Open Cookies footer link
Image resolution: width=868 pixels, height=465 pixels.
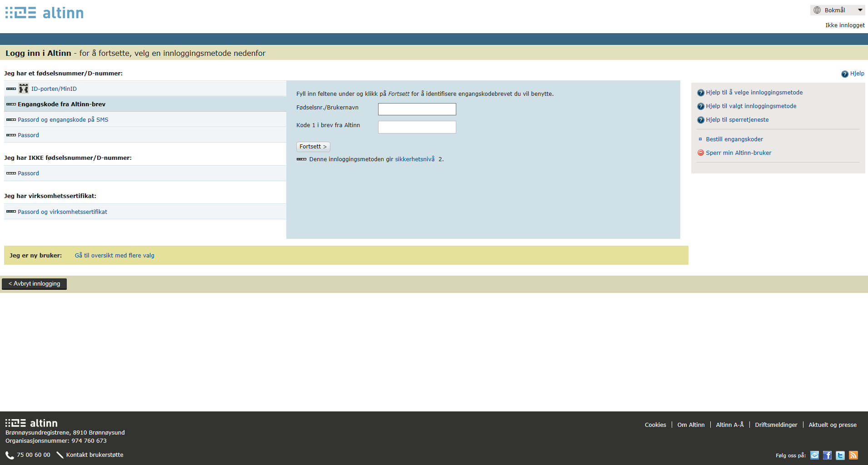(655, 425)
